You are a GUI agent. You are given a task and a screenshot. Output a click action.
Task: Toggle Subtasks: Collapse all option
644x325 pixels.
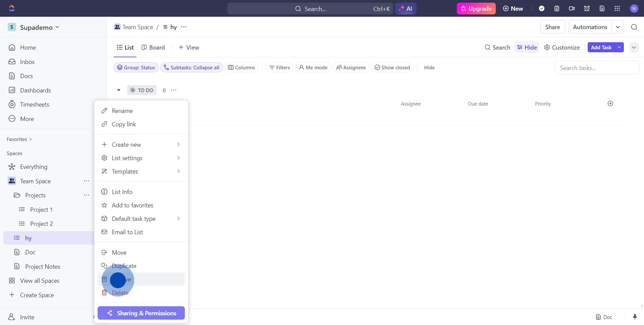click(192, 68)
